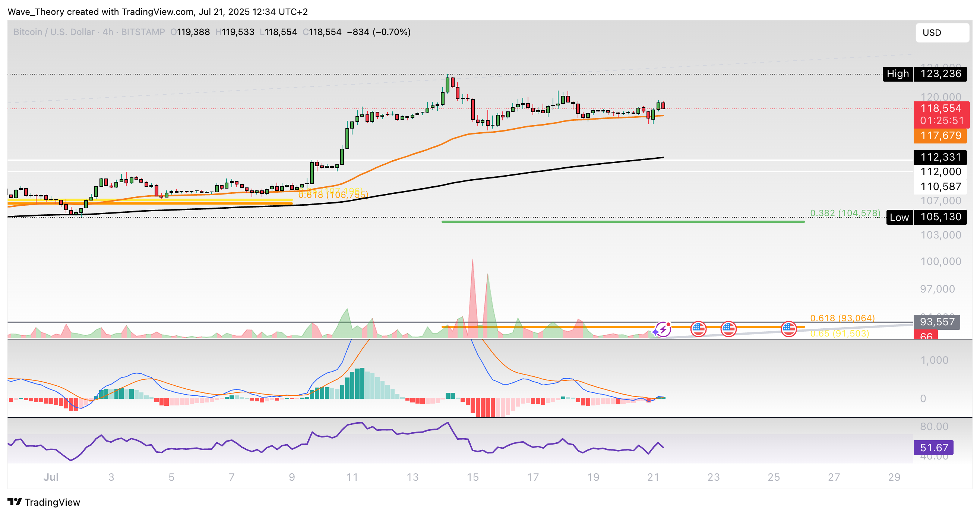Open the USD currency selector
Viewport: 980px width, 515px height.
942,33
